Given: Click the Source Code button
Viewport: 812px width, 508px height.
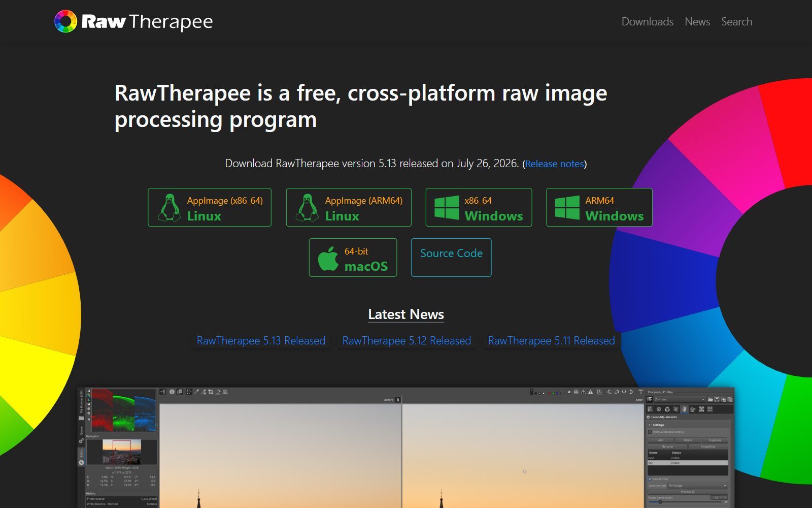Looking at the screenshot, I should pyautogui.click(x=451, y=258).
